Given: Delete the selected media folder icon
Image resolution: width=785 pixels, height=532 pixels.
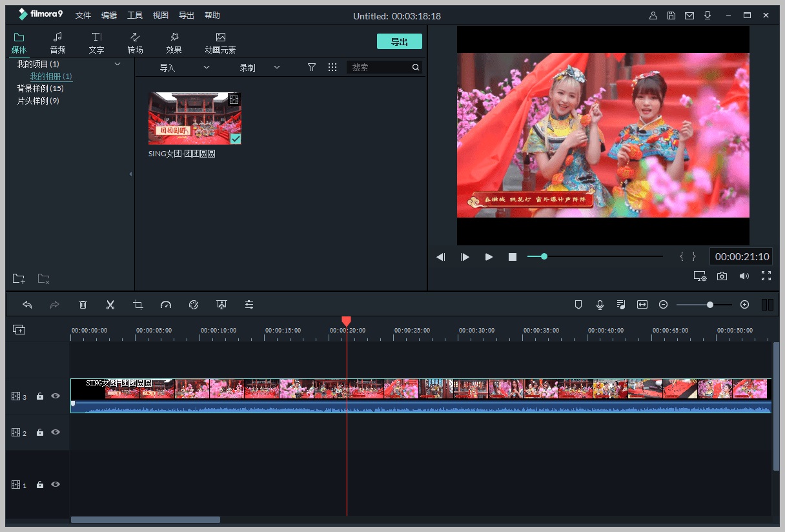Looking at the screenshot, I should click(43, 279).
